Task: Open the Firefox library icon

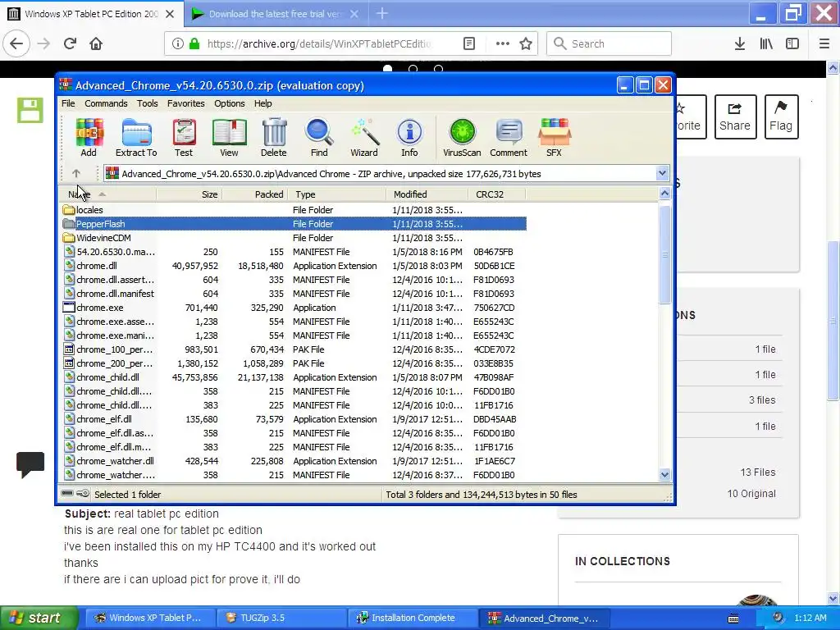Action: pos(766,43)
